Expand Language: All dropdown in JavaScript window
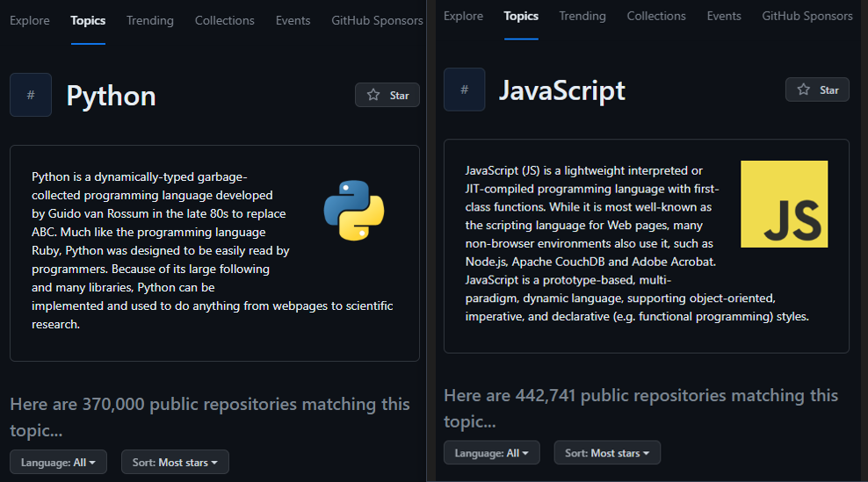868x482 pixels. click(492, 453)
